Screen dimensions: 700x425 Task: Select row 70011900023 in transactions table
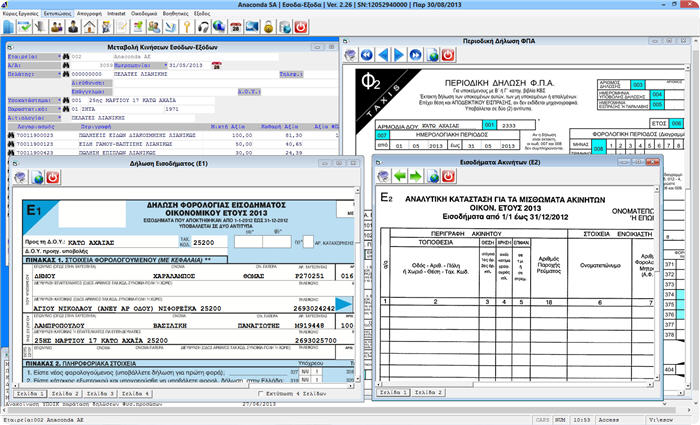pos(173,135)
